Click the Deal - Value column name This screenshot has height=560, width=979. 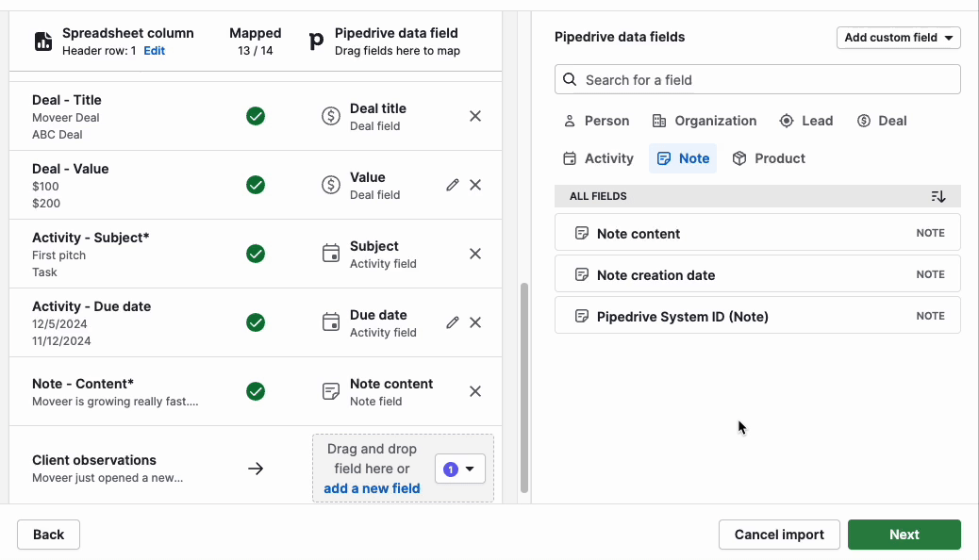(x=71, y=169)
